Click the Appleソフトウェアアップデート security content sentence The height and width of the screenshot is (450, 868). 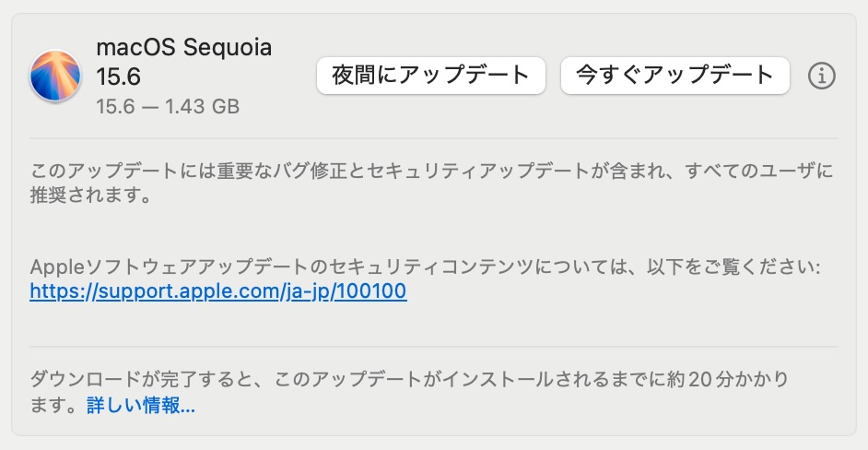(425, 267)
